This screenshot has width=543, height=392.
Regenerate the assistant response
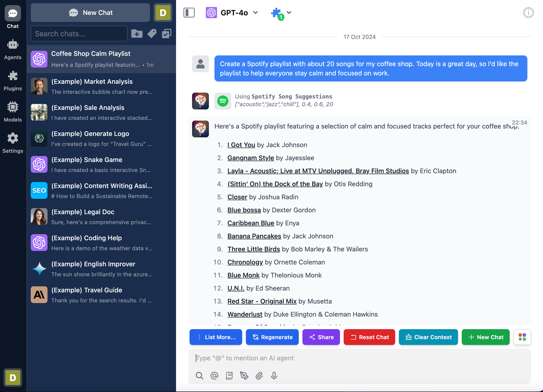(x=272, y=337)
